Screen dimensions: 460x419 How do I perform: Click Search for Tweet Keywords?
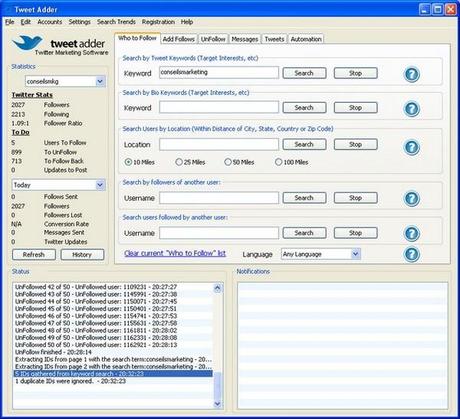[x=304, y=73]
